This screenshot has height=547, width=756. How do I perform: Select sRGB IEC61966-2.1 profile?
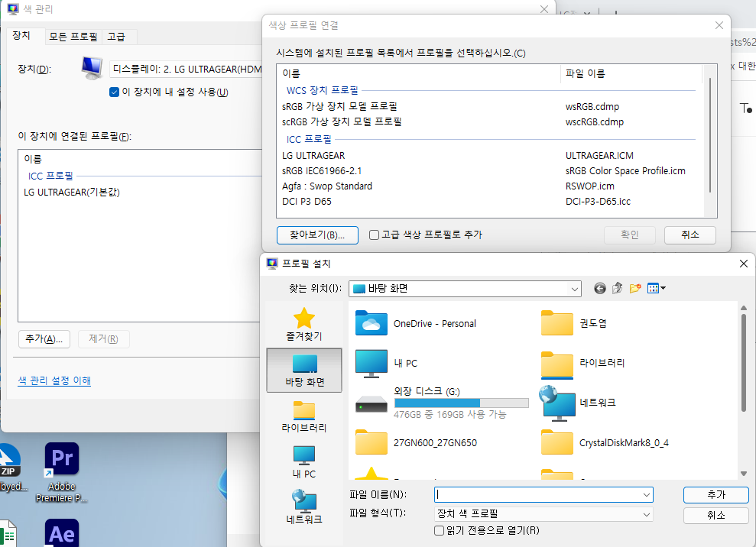tap(489, 171)
